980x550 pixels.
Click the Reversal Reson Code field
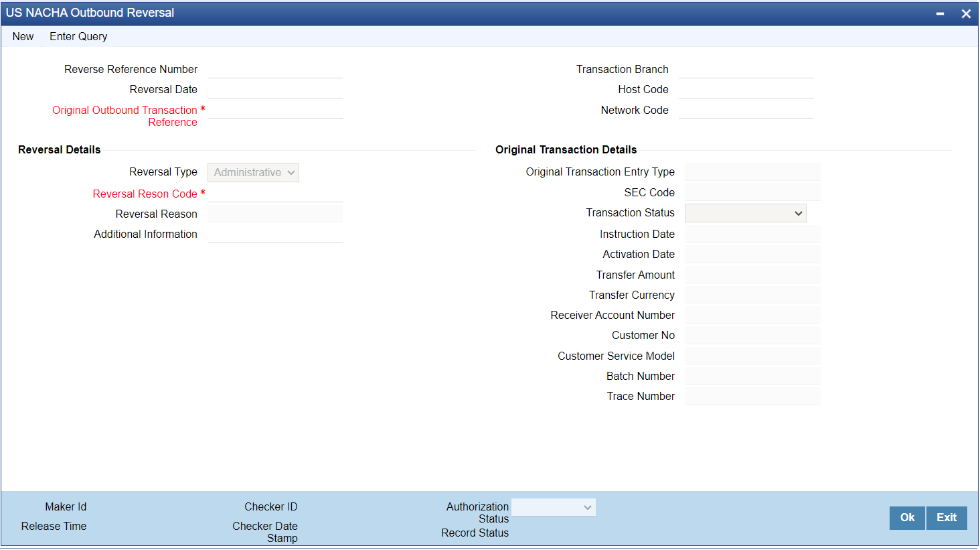pyautogui.click(x=275, y=194)
